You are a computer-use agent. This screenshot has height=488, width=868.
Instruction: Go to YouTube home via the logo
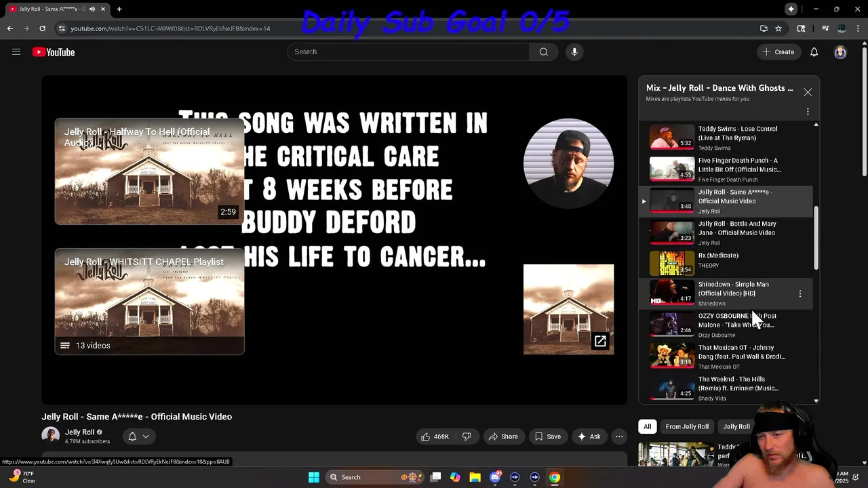(x=54, y=52)
